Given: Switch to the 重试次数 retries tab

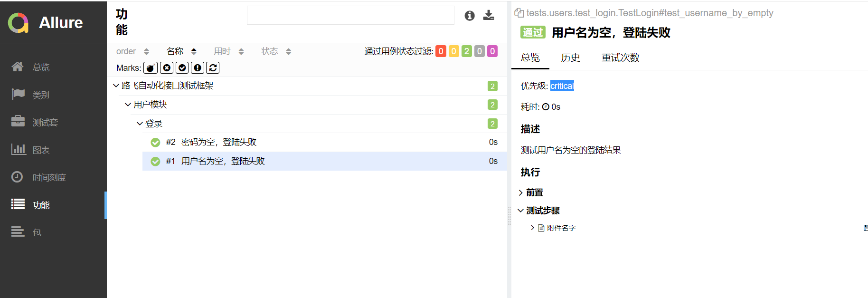Looking at the screenshot, I should coord(620,58).
